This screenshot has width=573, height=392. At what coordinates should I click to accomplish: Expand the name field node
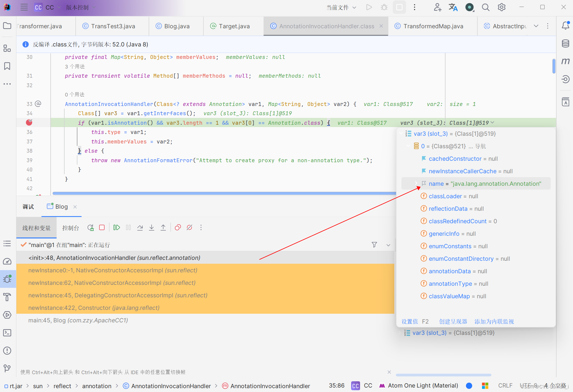click(x=416, y=184)
